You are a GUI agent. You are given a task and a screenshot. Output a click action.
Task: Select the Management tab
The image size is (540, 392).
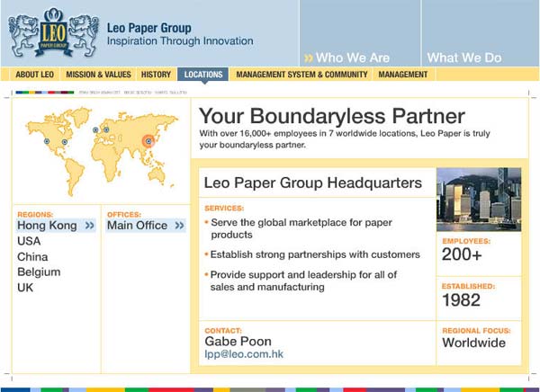coord(402,75)
